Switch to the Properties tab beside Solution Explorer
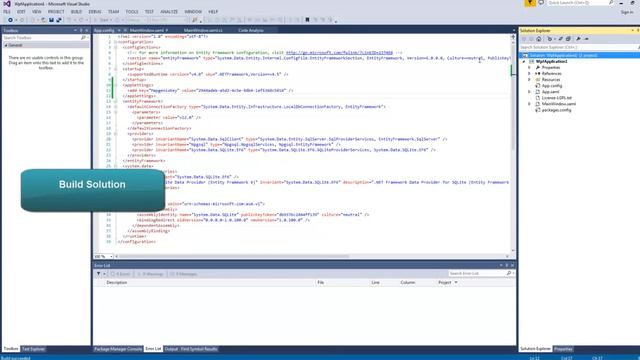The width and height of the screenshot is (640, 360). pos(563,349)
